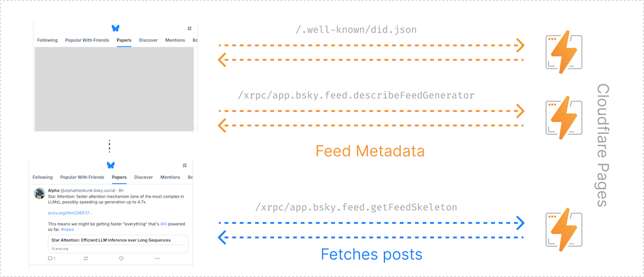The image size is (644, 277).
Task: Click the hashtag icon in the lower feed header
Action: tap(185, 165)
